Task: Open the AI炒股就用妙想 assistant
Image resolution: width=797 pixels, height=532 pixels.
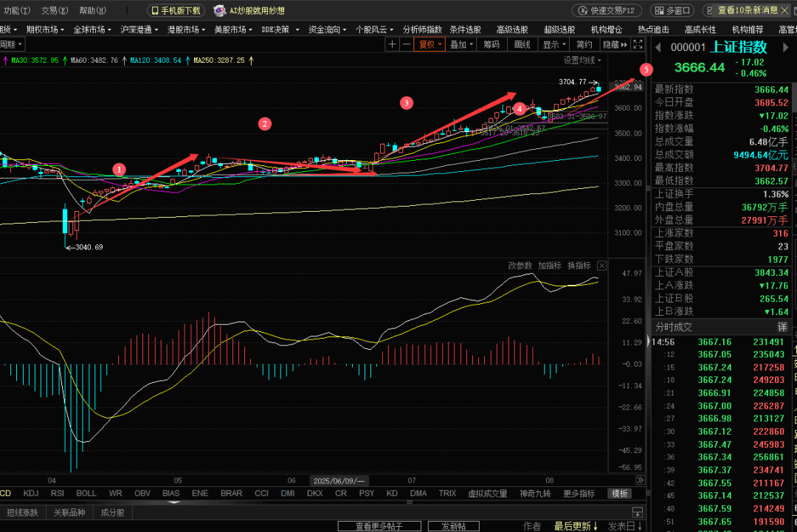Action: [249, 11]
